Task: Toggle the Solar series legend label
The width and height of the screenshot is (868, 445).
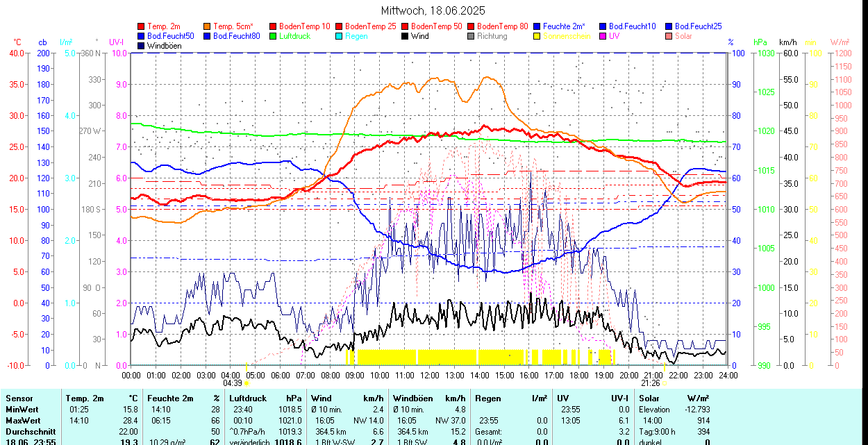Action: (683, 36)
